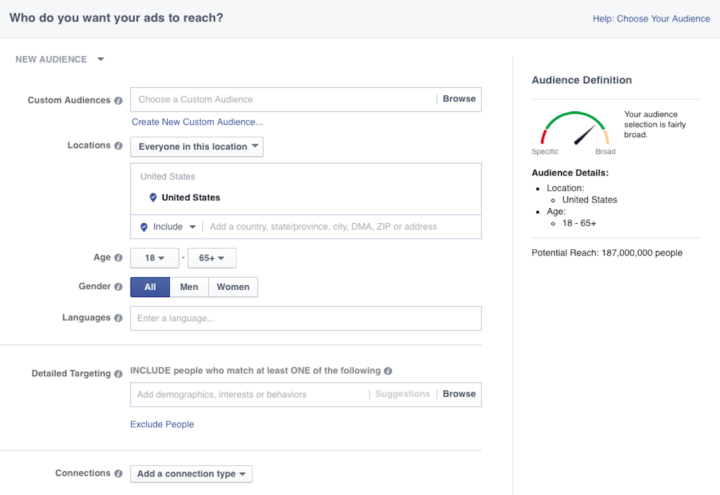Click the United States location pin icon
Viewport: 720px width, 495px height.
point(153,198)
